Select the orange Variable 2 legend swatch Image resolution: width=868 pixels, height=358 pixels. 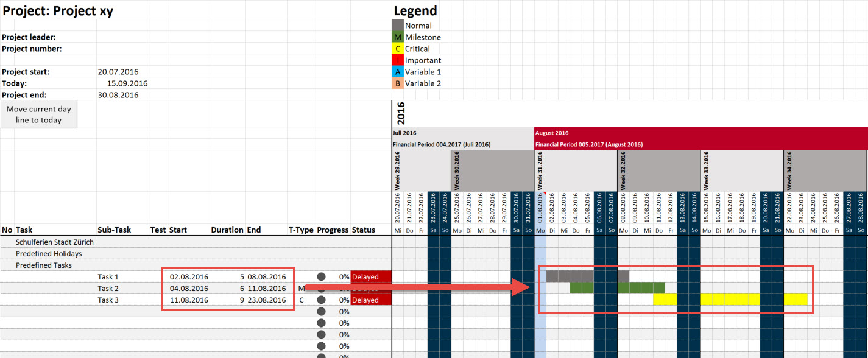pyautogui.click(x=398, y=83)
